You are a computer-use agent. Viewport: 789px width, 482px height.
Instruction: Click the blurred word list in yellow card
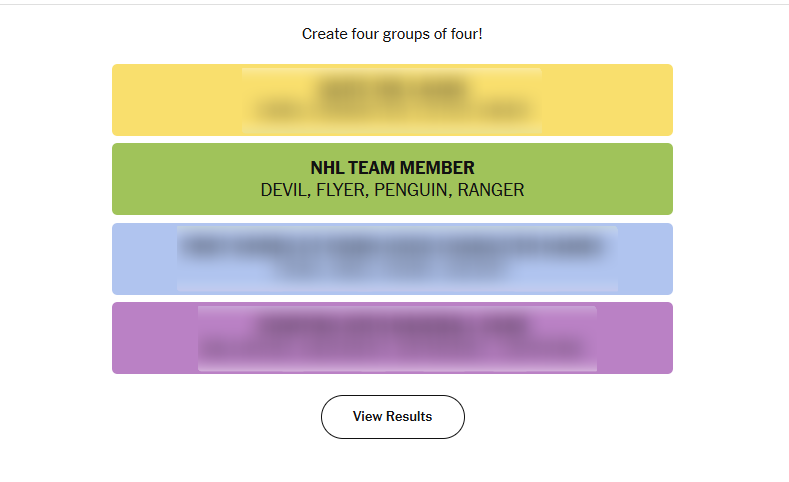click(x=392, y=111)
